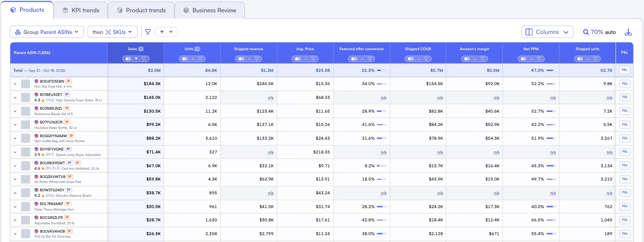This screenshot has height=242, width=644.
Task: Expand row B07YU162CR Insulated Water Bottle
Action: [15, 125]
